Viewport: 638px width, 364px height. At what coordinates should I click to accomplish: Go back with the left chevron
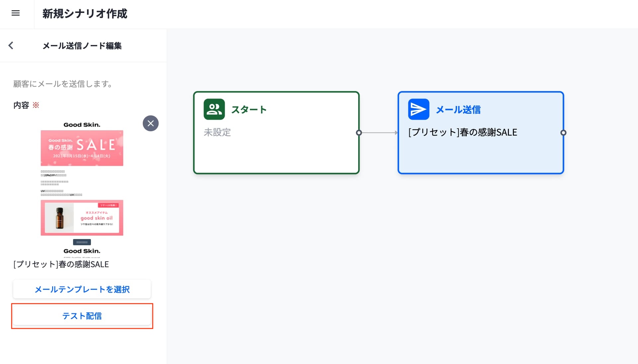[x=11, y=45]
